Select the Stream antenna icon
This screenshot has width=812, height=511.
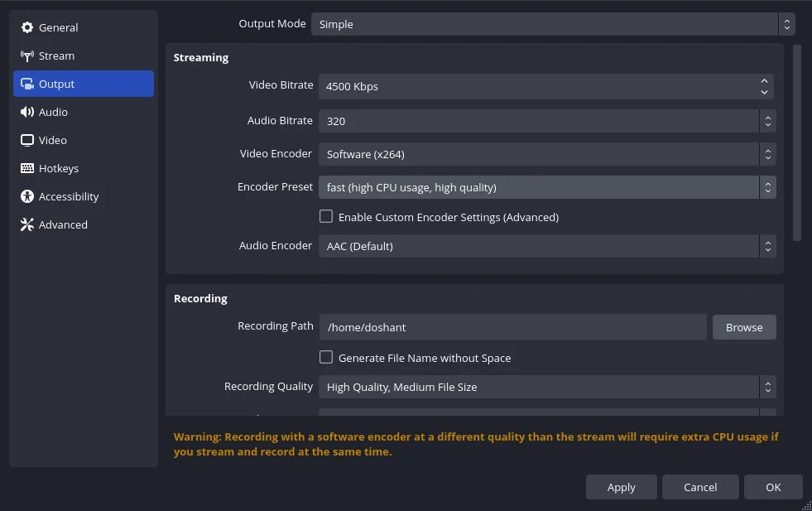pyautogui.click(x=27, y=55)
